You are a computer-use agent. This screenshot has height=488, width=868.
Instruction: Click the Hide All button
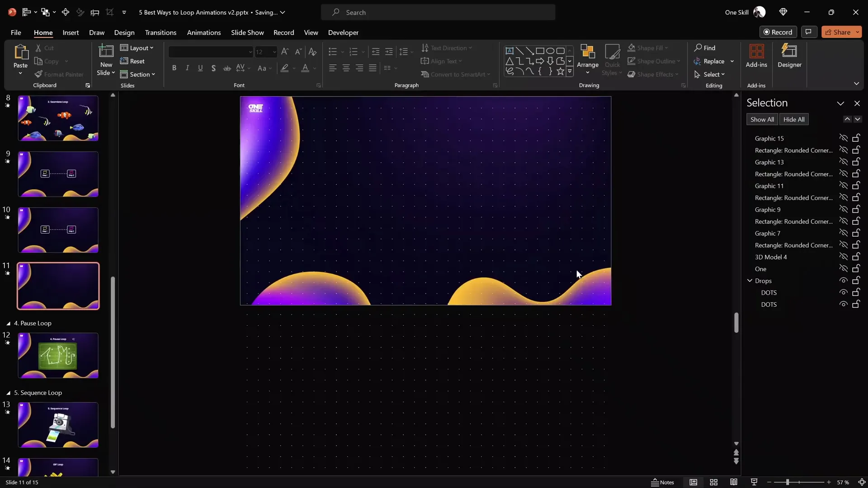click(794, 119)
